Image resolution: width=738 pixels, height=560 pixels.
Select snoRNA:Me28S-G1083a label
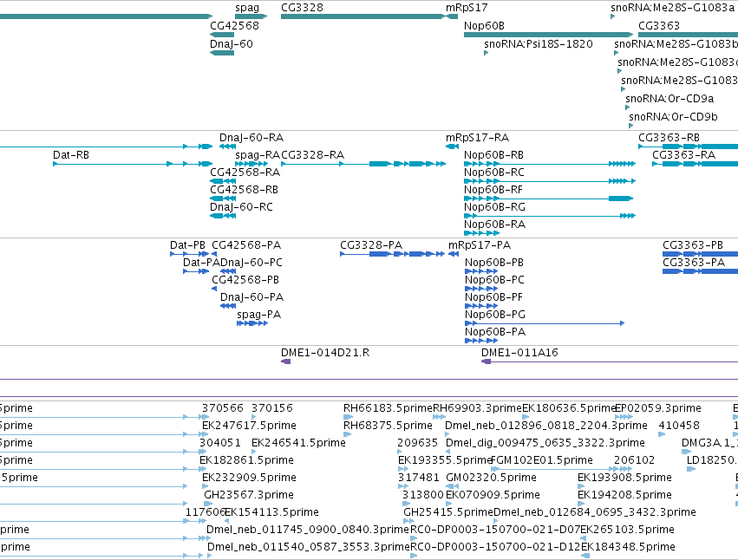click(x=672, y=8)
